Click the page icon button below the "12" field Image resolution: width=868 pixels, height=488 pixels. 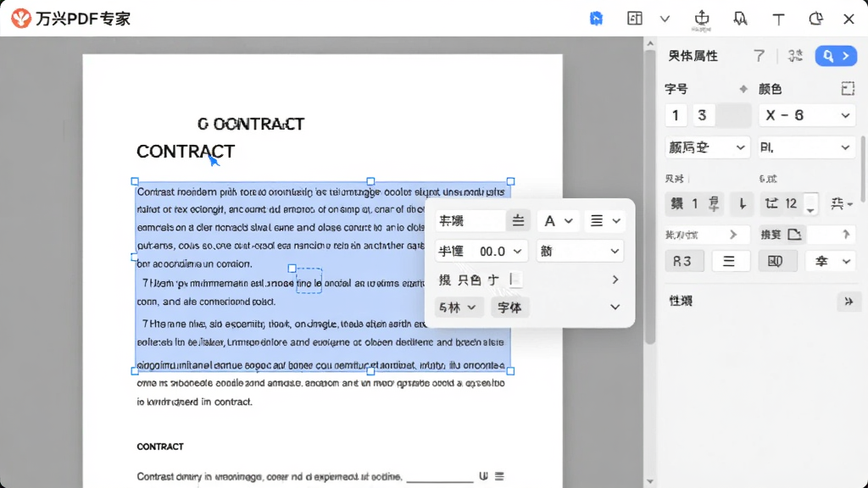(x=794, y=235)
